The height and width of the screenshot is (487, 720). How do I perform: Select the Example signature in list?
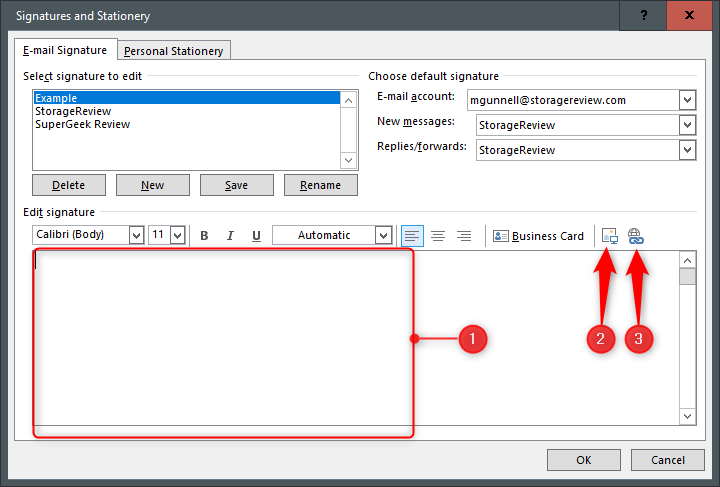[187, 98]
